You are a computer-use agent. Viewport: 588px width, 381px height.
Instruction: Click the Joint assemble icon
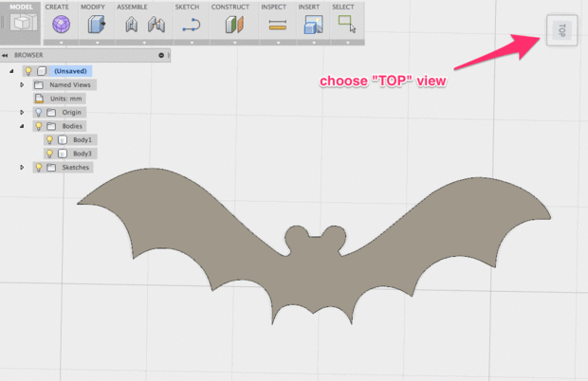(x=156, y=25)
